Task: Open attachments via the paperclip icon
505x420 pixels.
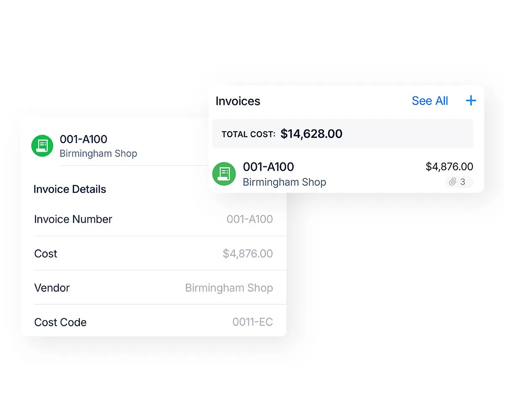Action: click(x=453, y=182)
